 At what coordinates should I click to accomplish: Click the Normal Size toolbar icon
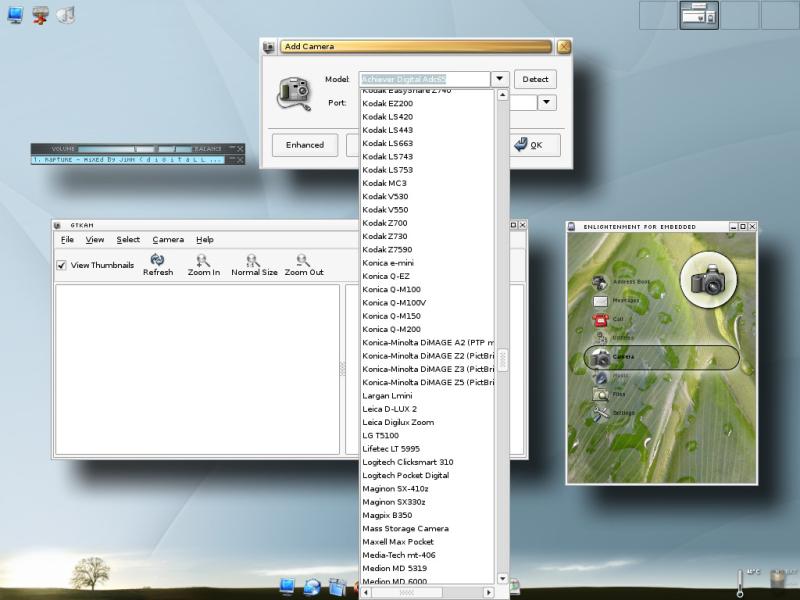tap(253, 260)
